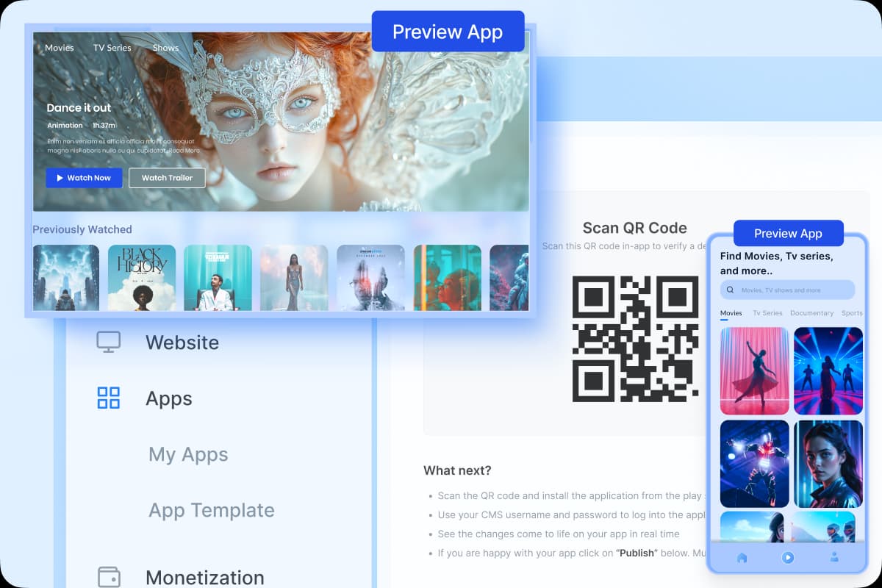
Task: Open the robot warrior mobile card
Action: coord(755,464)
